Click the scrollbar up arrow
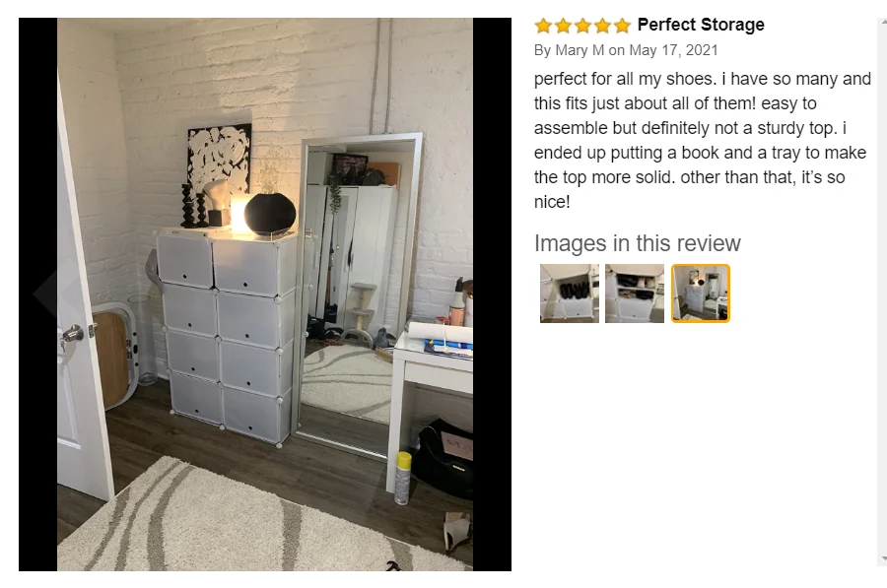Image resolution: width=887 pixels, height=588 pixels. click(882, 22)
